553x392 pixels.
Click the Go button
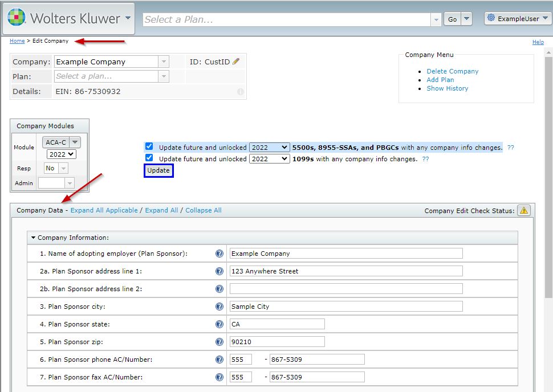453,19
